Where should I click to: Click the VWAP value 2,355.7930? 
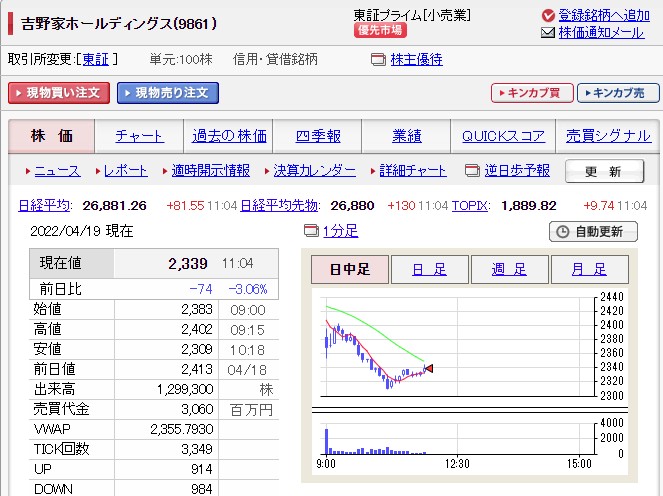click(182, 430)
